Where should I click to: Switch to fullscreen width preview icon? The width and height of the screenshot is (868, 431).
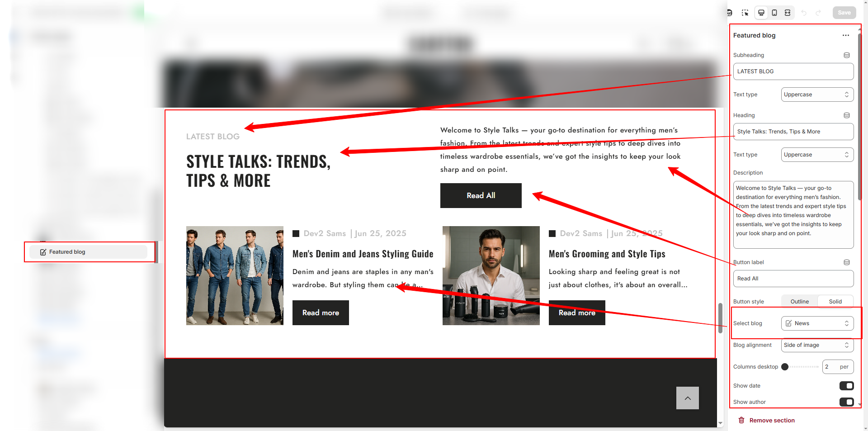coord(788,13)
